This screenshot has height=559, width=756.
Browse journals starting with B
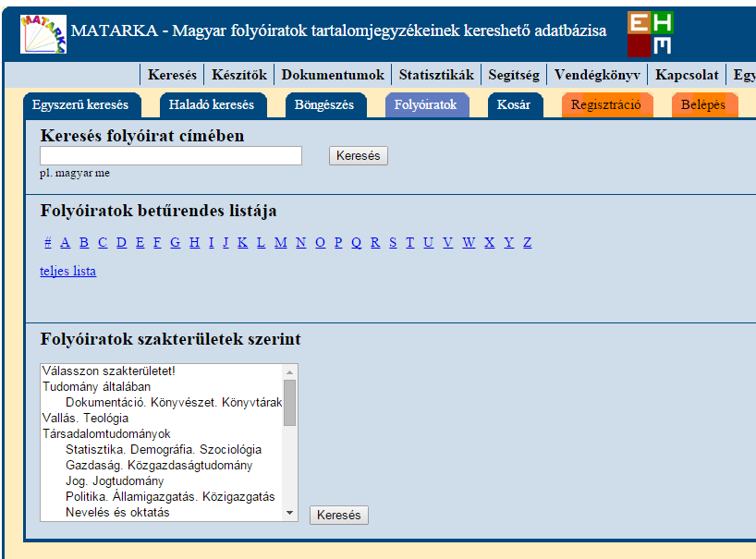[84, 242]
